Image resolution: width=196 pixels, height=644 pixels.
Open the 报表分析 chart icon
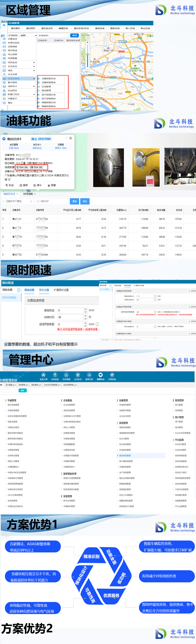tap(89, 375)
